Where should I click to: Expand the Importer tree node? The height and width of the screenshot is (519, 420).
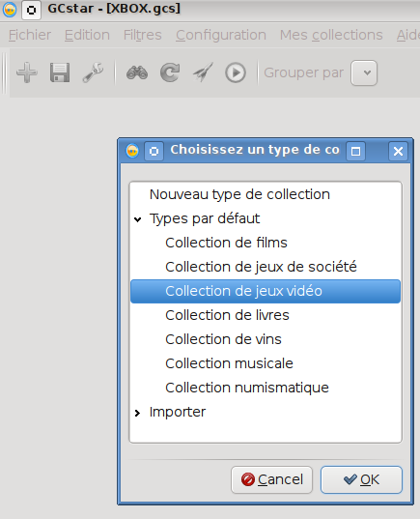pyautogui.click(x=138, y=413)
